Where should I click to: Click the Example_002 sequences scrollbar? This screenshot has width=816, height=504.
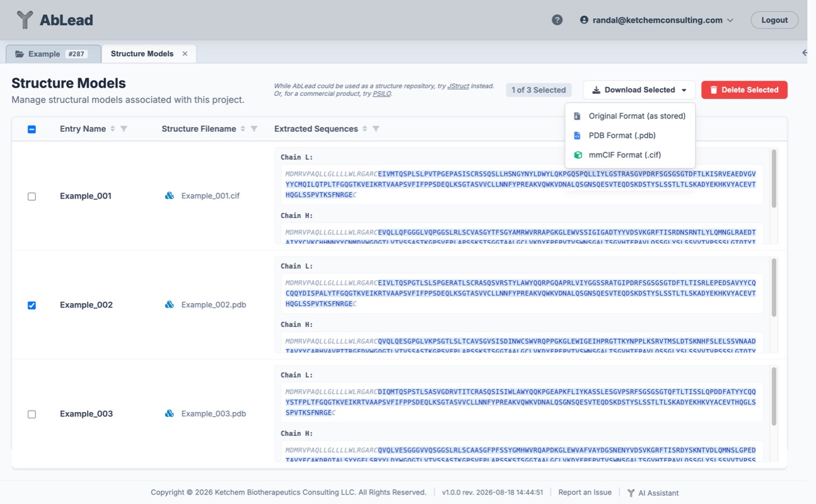[x=774, y=287]
